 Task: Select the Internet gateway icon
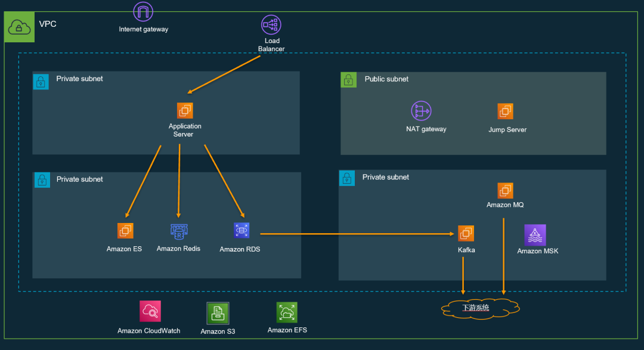point(143,11)
